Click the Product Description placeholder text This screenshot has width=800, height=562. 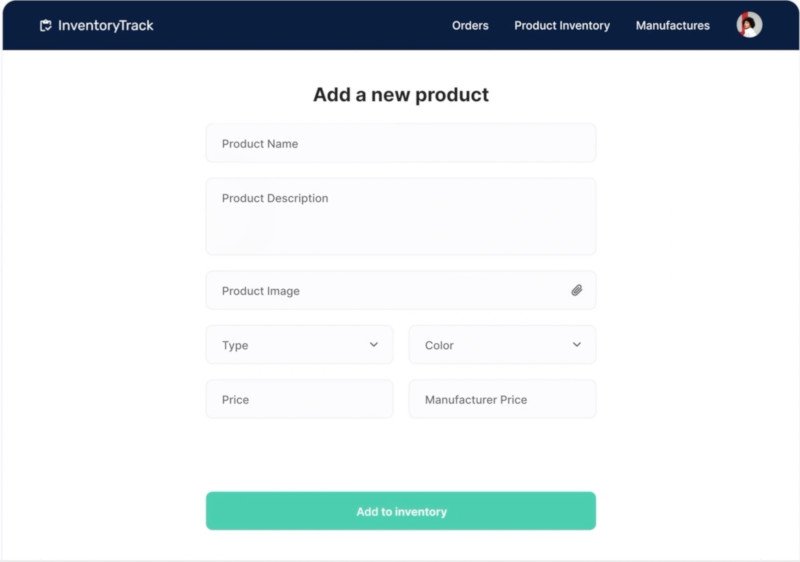tap(275, 198)
